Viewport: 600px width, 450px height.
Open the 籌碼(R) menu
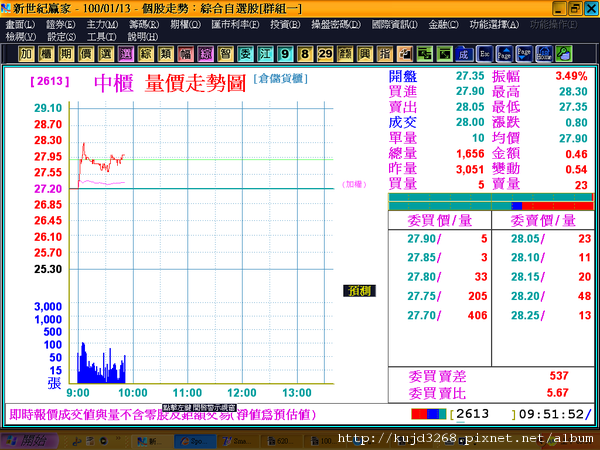coord(144,24)
